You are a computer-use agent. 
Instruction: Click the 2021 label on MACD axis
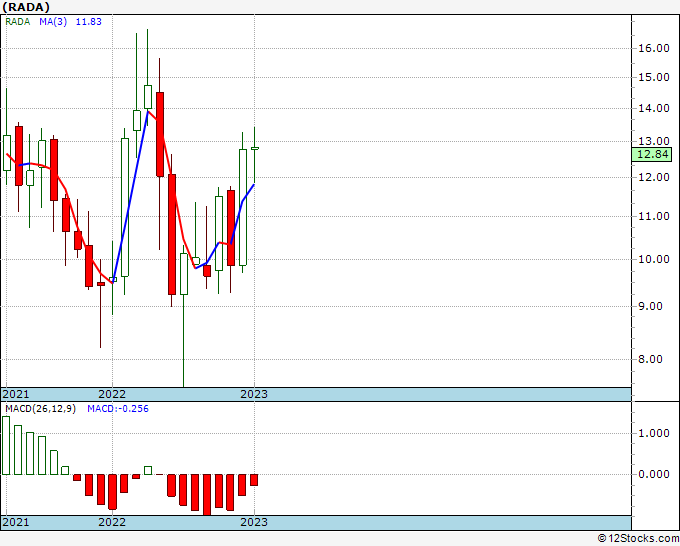[x=16, y=522]
